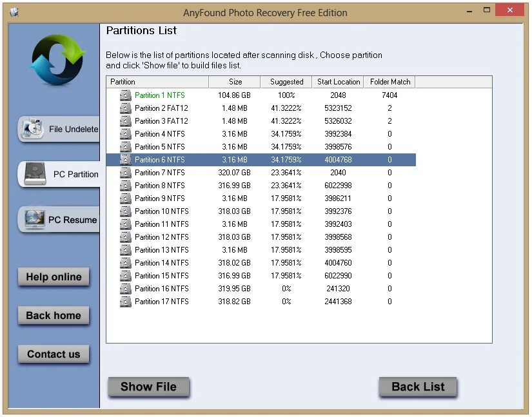532x417 pixels.
Task: Select the Partition 14 NTFS name
Action: click(x=162, y=263)
